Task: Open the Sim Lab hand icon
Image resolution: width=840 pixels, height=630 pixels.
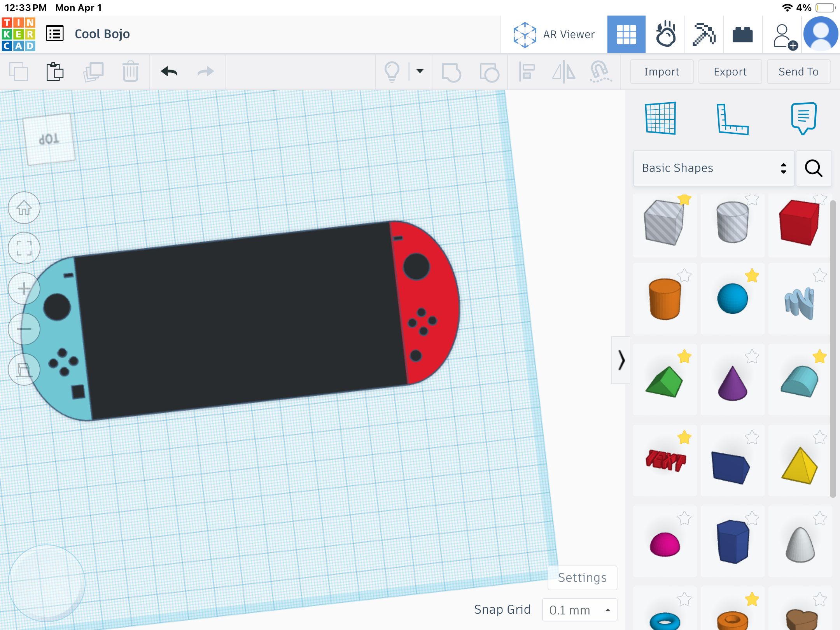Action: (x=665, y=35)
